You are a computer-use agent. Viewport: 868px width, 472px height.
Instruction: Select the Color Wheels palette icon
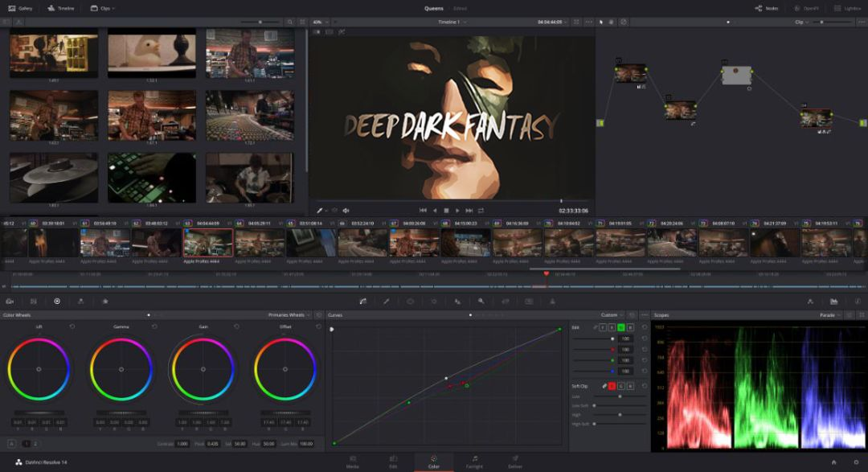[x=57, y=302]
